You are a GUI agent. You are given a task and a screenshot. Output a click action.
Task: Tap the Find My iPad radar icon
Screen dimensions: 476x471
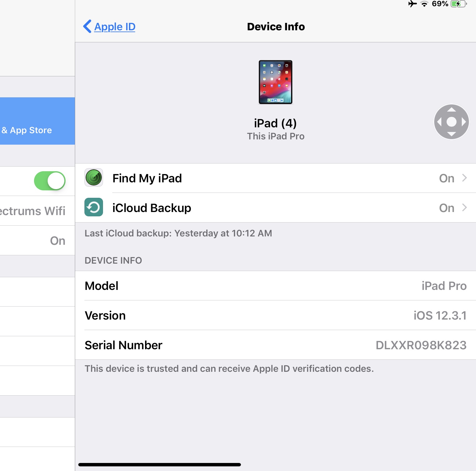pos(94,177)
